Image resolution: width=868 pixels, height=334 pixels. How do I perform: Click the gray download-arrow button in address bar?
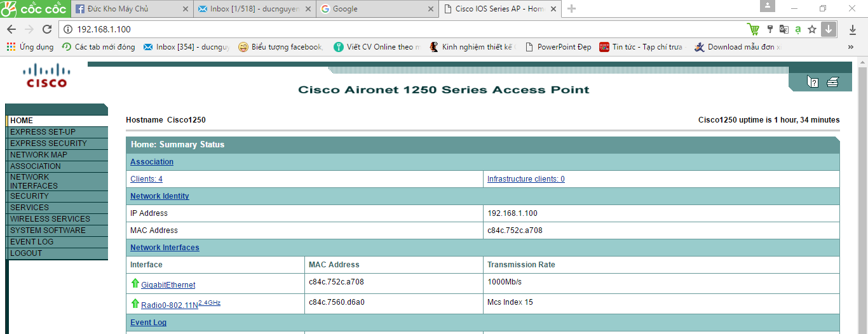(x=828, y=29)
